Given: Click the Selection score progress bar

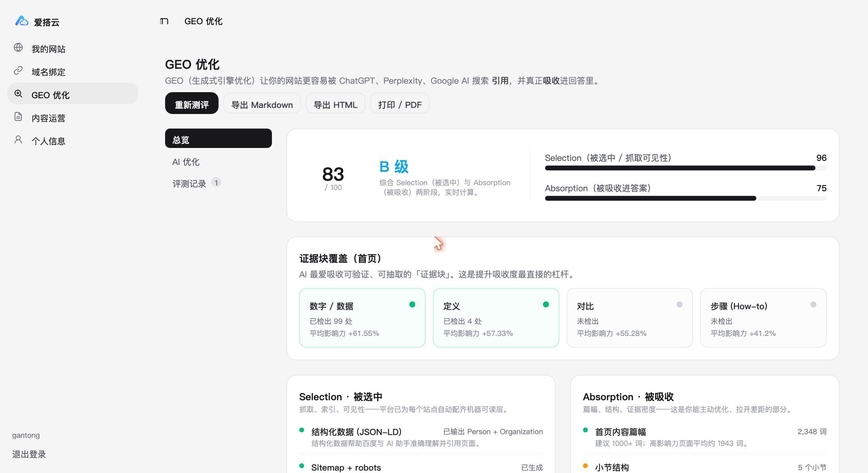Looking at the screenshot, I should click(685, 168).
